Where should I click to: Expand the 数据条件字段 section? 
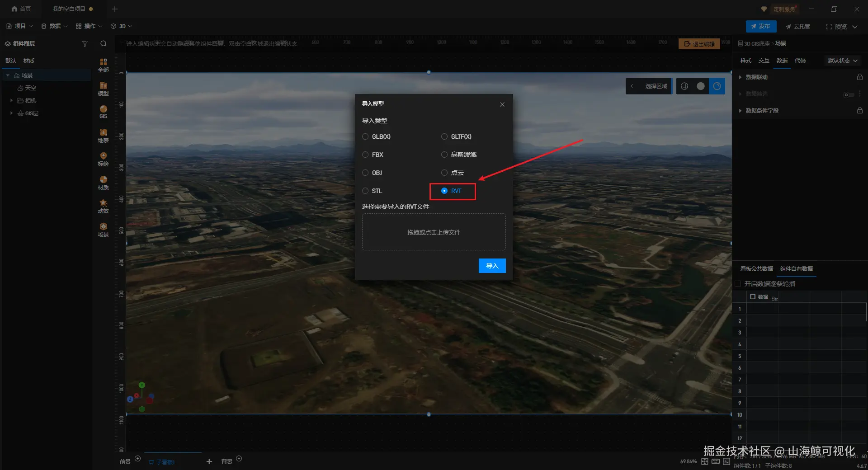740,111
